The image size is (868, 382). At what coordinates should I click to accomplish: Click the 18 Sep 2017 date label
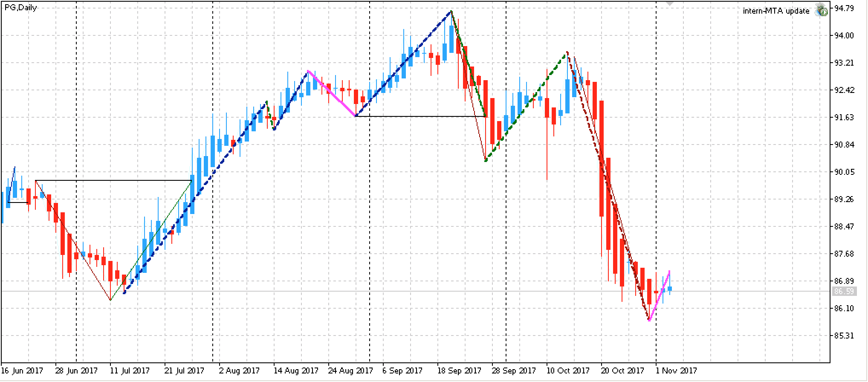(460, 370)
